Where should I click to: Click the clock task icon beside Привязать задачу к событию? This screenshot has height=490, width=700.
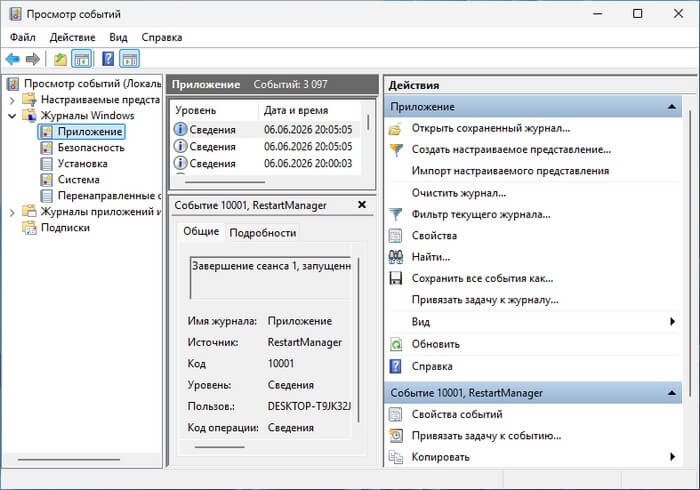coord(396,436)
